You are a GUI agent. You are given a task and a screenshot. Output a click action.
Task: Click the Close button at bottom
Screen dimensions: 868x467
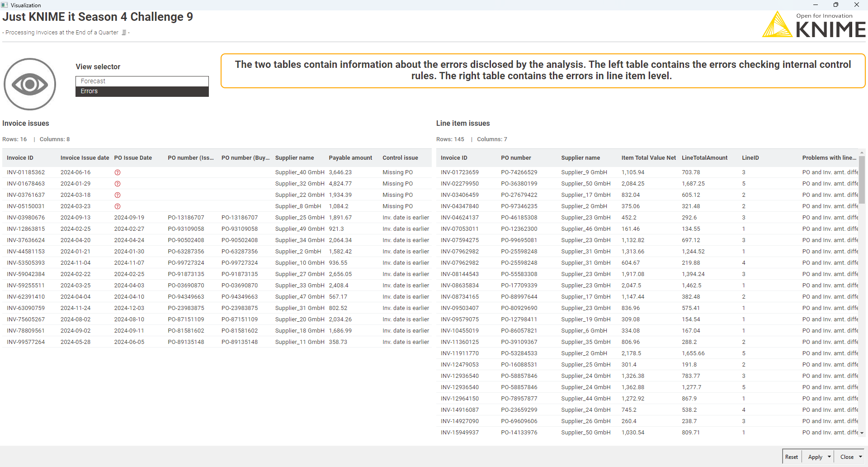click(x=847, y=457)
